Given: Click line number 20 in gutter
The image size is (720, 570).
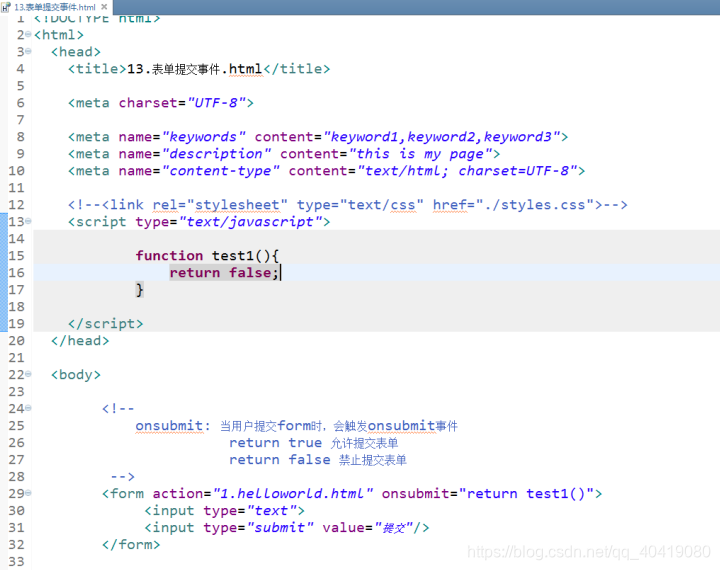Looking at the screenshot, I should click(16, 341).
